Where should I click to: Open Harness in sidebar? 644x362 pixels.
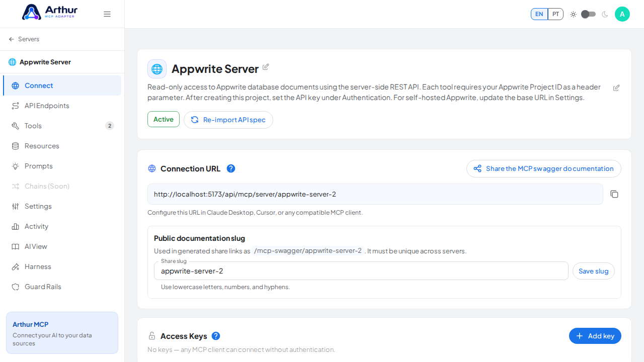point(62,266)
